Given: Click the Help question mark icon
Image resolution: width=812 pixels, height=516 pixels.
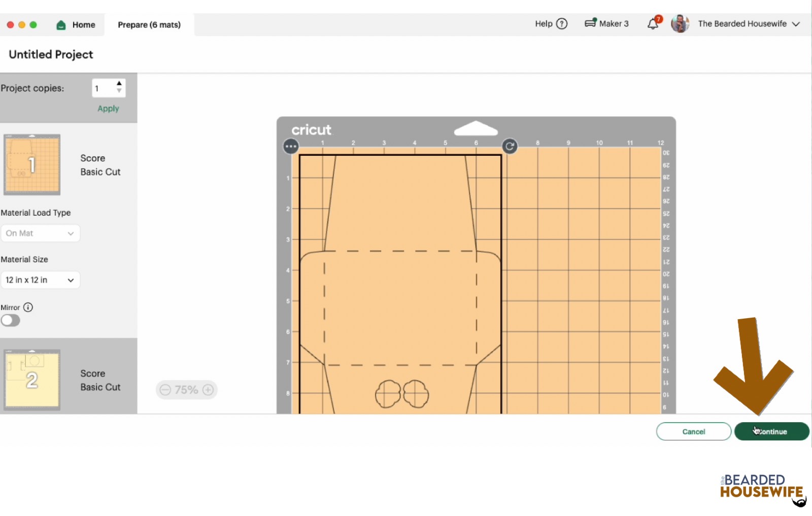Looking at the screenshot, I should pyautogui.click(x=562, y=24).
